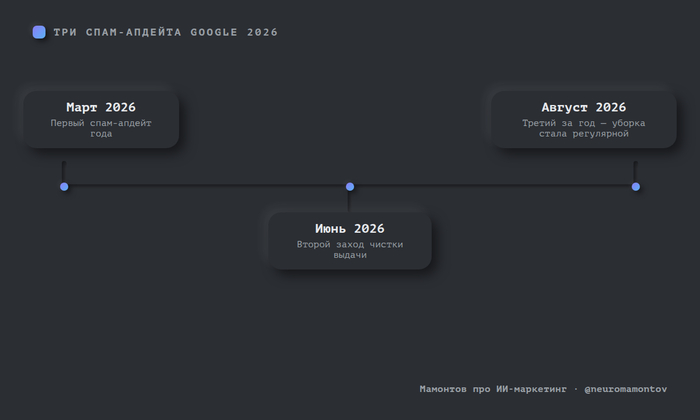Select the June 2026 timeline dot
This screenshot has width=700, height=420.
coord(350,187)
